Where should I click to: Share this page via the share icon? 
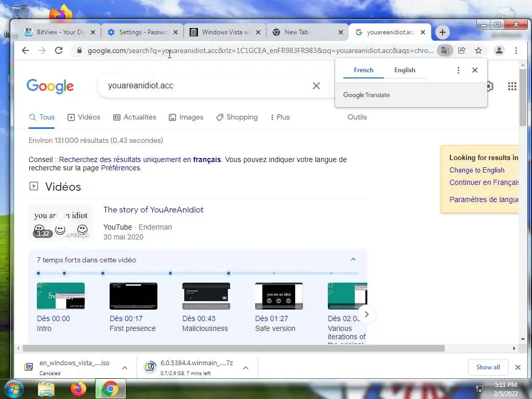[x=461, y=50]
